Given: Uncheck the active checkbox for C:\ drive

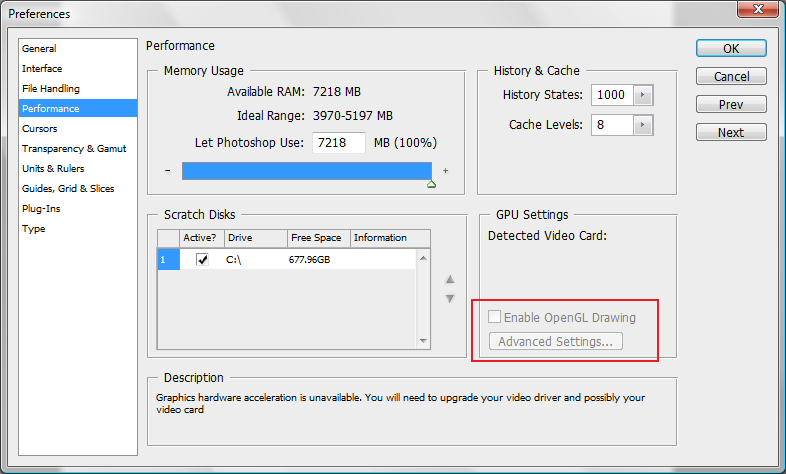Looking at the screenshot, I should pos(202,260).
